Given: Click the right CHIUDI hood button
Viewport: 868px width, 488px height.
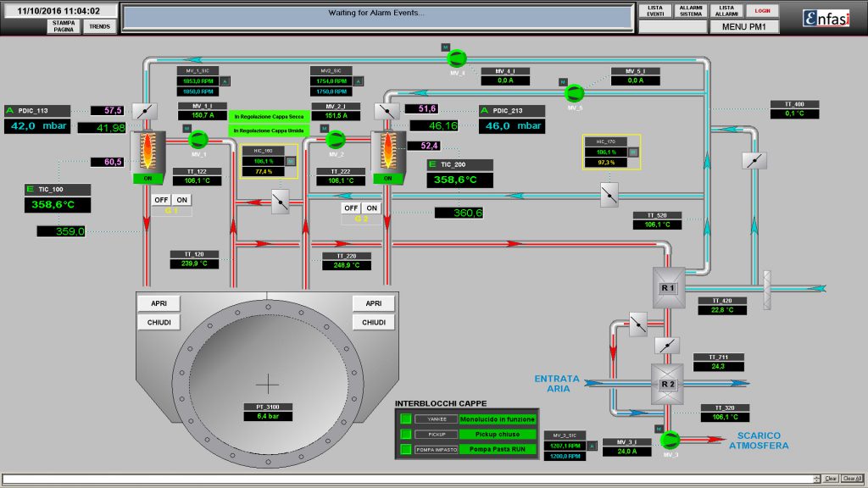Looking at the screenshot, I should (x=374, y=322).
